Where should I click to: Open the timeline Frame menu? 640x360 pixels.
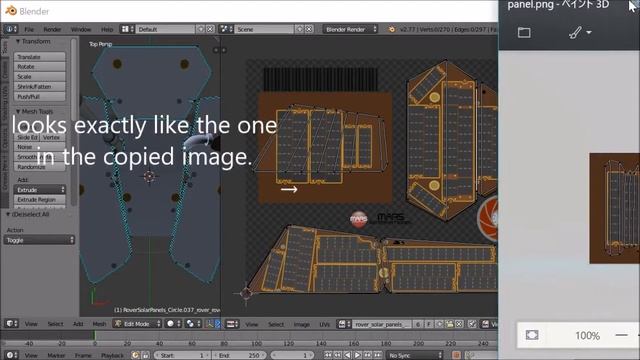pyautogui.click(x=83, y=356)
